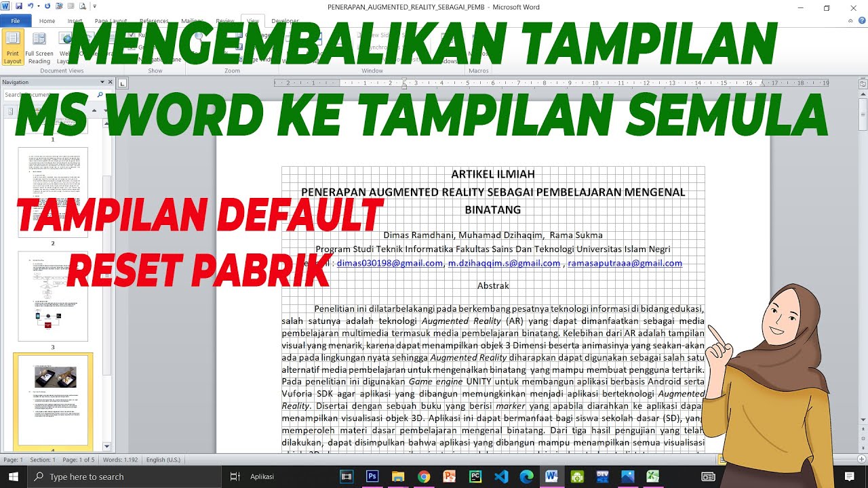Open Photos app from the taskbar
This screenshot has height=488, width=868.
tap(627, 476)
